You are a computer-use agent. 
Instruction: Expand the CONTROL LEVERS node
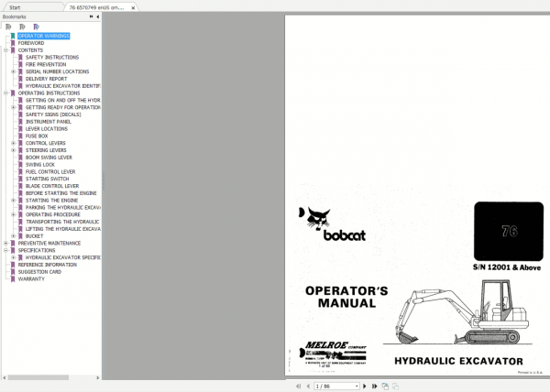point(14,143)
